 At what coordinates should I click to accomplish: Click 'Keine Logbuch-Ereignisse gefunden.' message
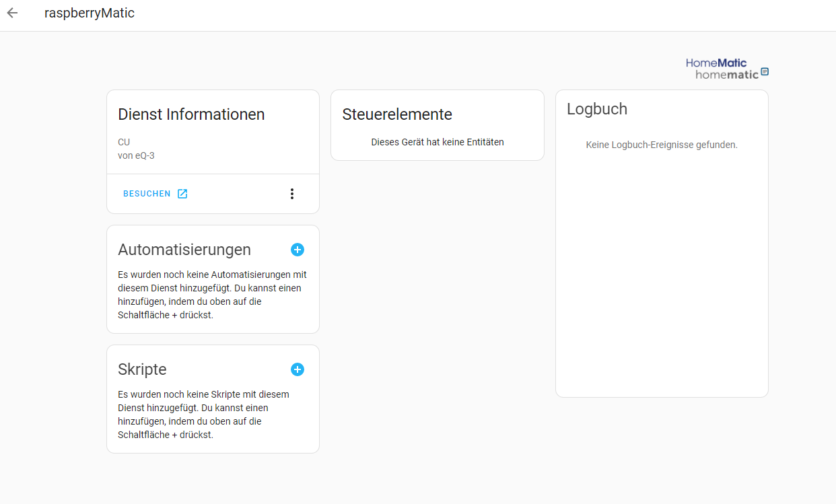(x=662, y=145)
